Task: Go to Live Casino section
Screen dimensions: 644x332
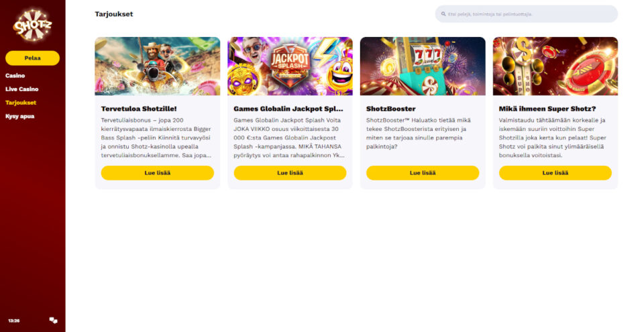Action: 21,89
